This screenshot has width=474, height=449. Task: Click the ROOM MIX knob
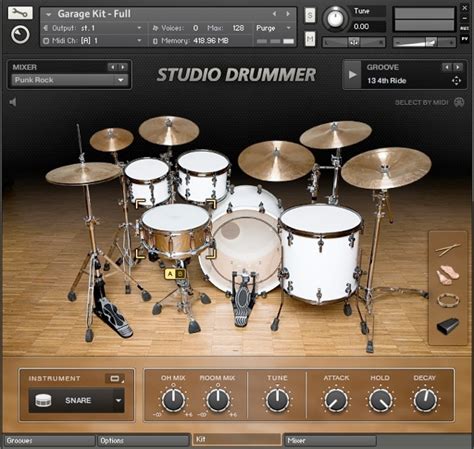pos(218,400)
